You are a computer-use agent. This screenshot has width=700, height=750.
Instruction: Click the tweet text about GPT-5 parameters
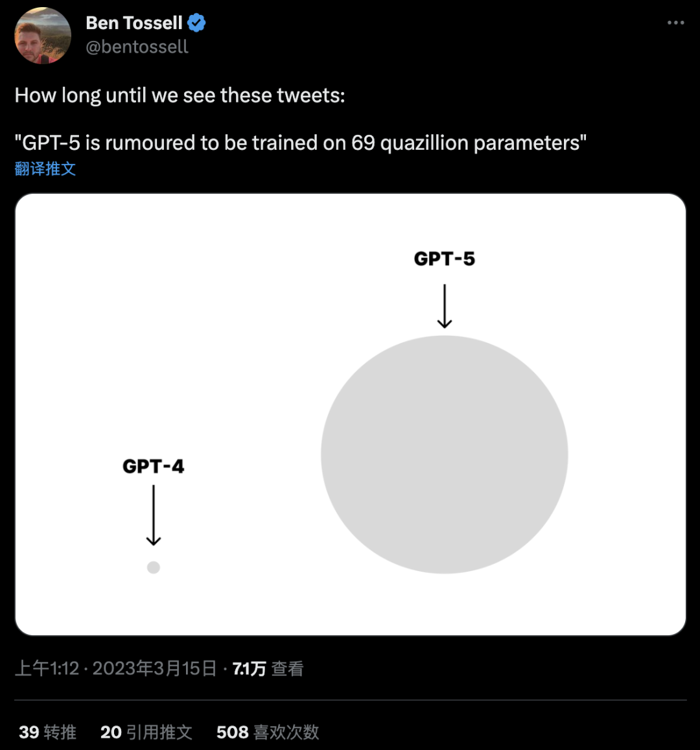(300, 143)
